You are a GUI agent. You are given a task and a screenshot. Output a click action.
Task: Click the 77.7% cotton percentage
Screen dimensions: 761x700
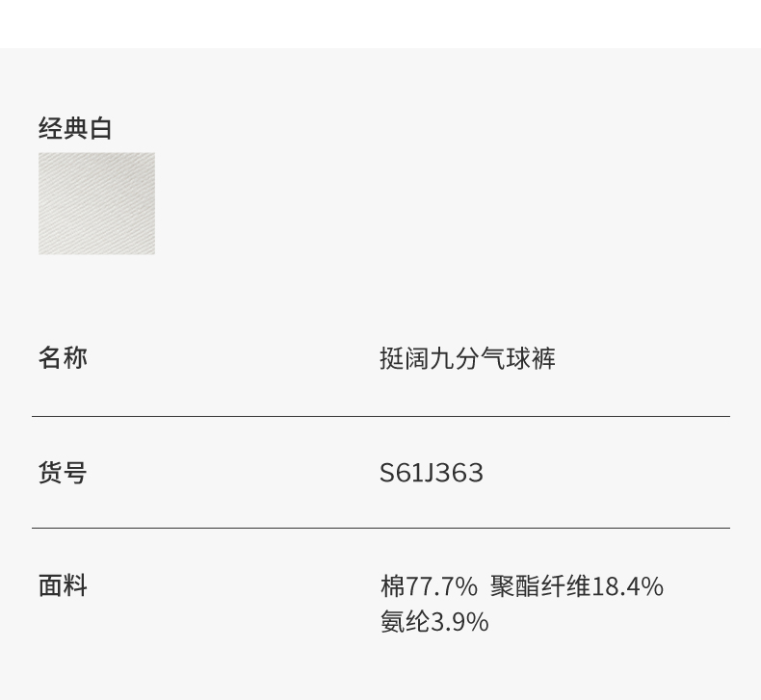pyautogui.click(x=441, y=586)
